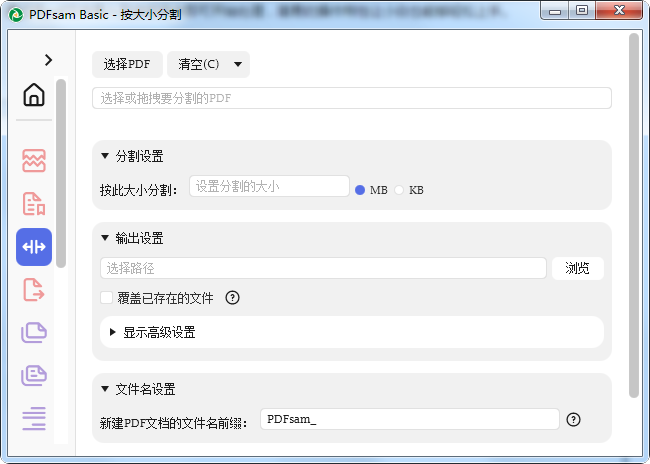This screenshot has height=464, width=650.
Task: Open the split by bookmarks tool icon
Action: (x=34, y=204)
